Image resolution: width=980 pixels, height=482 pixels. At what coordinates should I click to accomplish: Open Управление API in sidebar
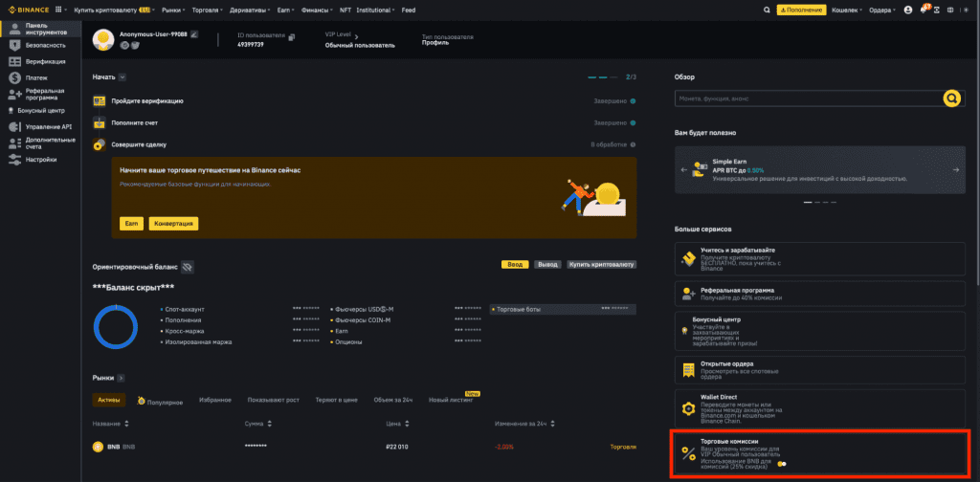[40, 127]
